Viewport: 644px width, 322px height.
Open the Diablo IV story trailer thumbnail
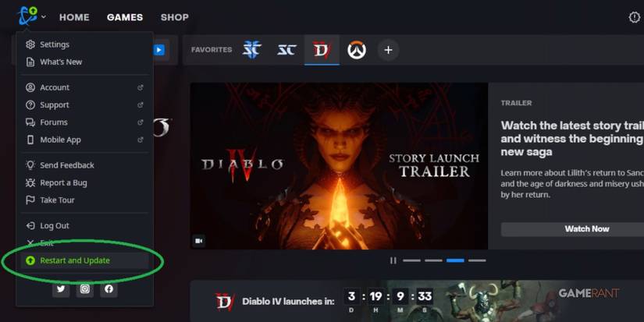click(x=339, y=166)
